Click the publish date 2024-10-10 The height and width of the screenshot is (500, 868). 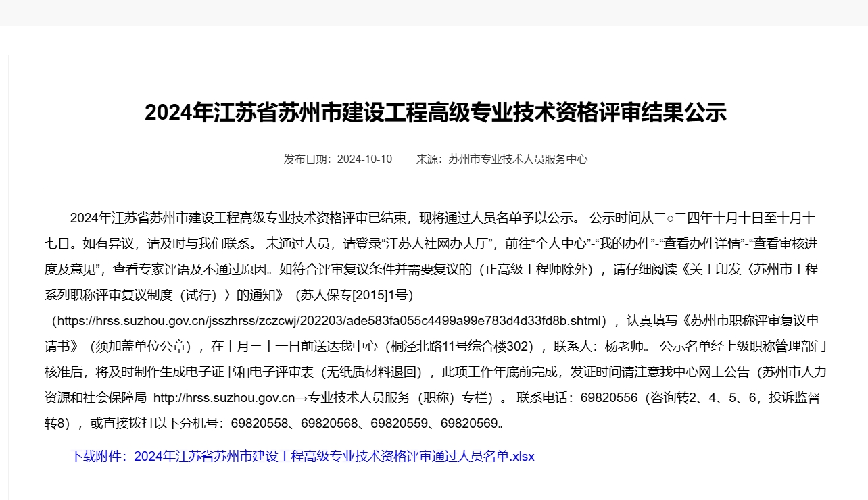pos(364,159)
